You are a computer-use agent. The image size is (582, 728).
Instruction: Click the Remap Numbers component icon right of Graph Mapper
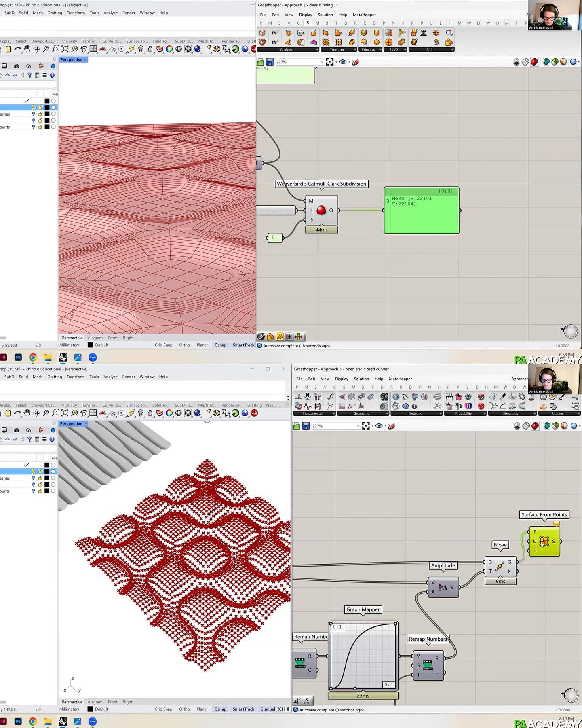click(x=428, y=665)
